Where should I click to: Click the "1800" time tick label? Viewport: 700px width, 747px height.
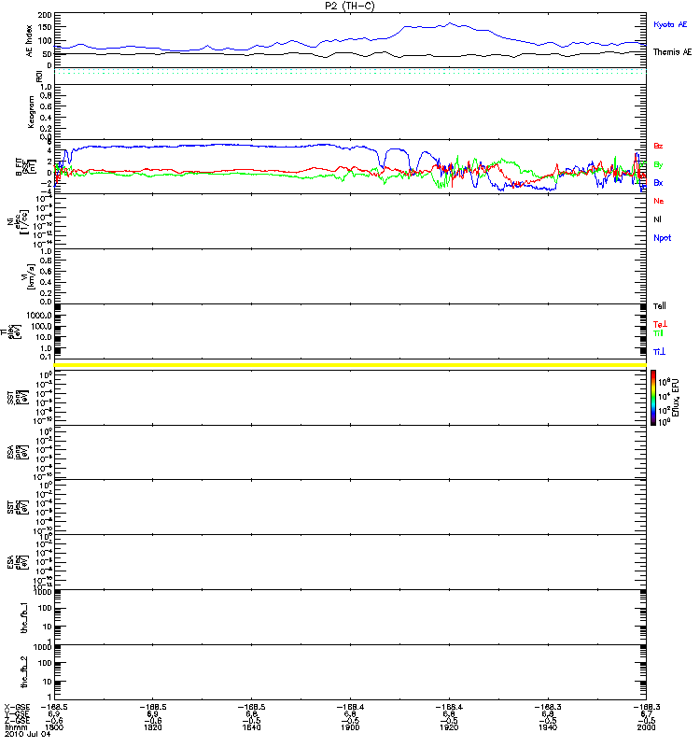pos(54,727)
